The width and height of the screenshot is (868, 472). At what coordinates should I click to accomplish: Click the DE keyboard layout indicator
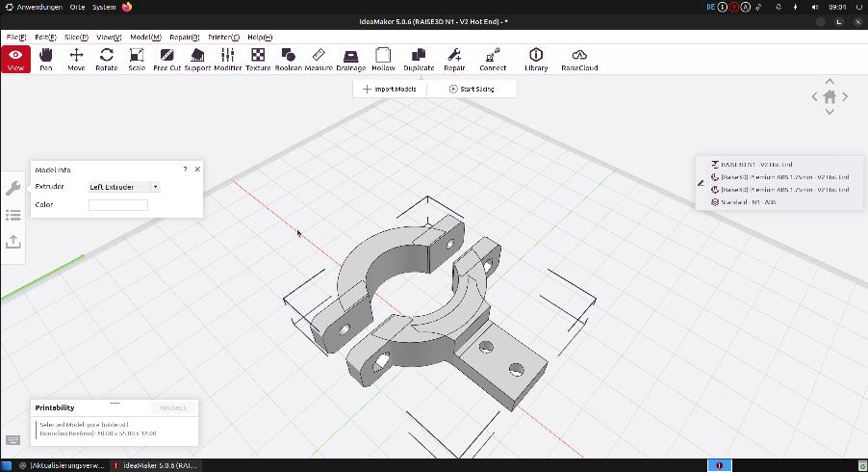711,7
